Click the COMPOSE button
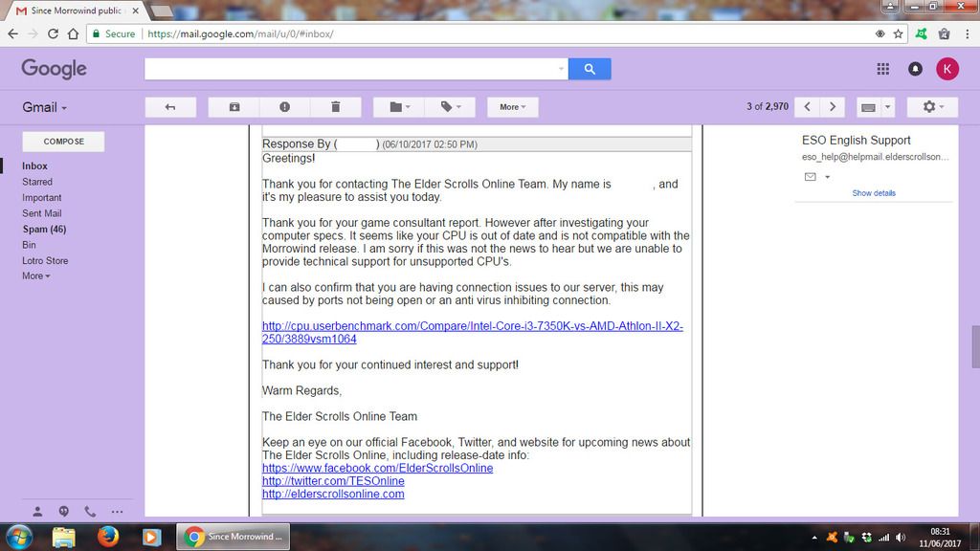980x551 pixels. coord(63,142)
